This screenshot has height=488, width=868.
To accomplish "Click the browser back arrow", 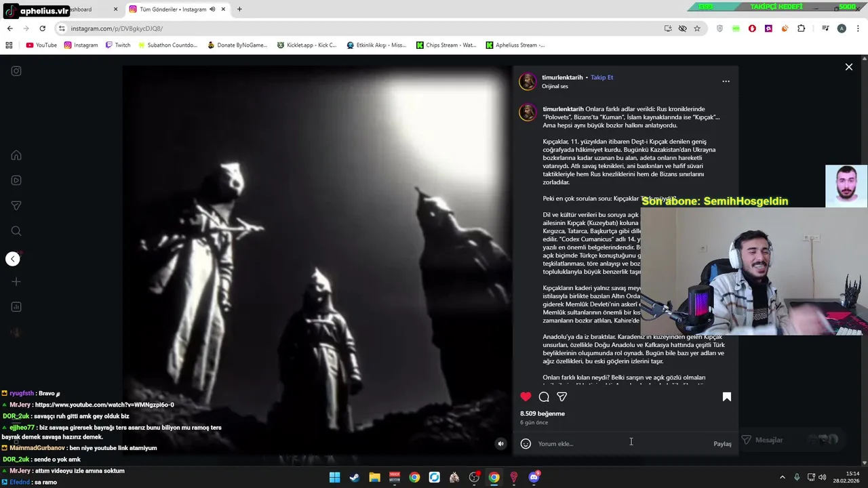I will [9, 28].
